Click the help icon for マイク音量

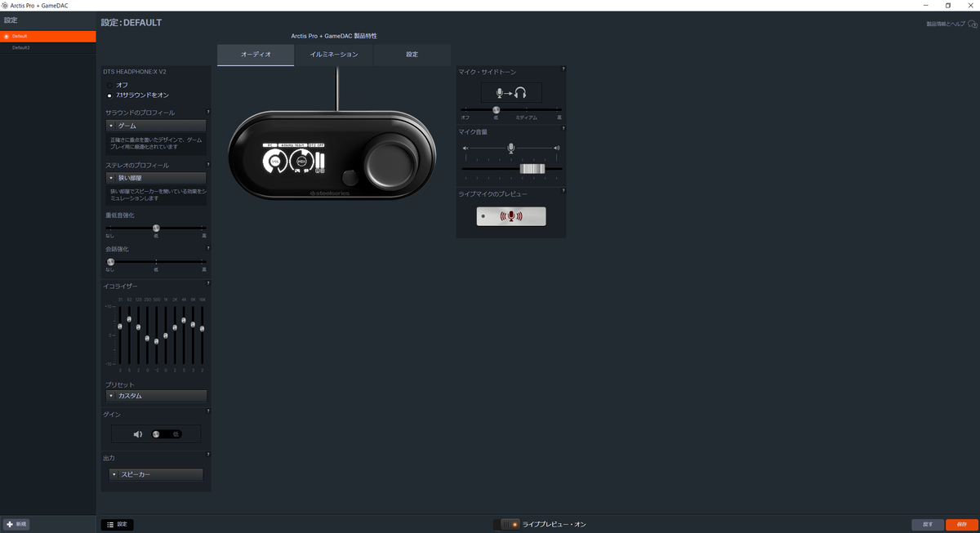(x=563, y=129)
